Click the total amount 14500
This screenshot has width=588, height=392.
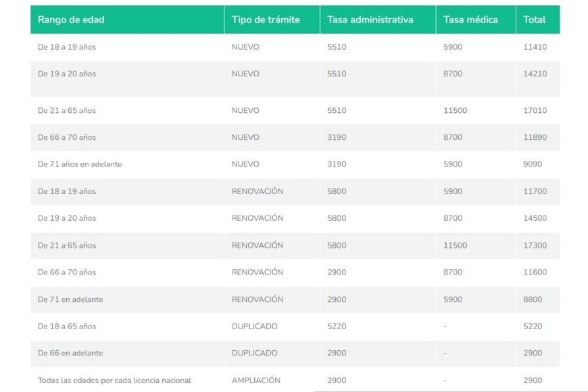point(535,218)
